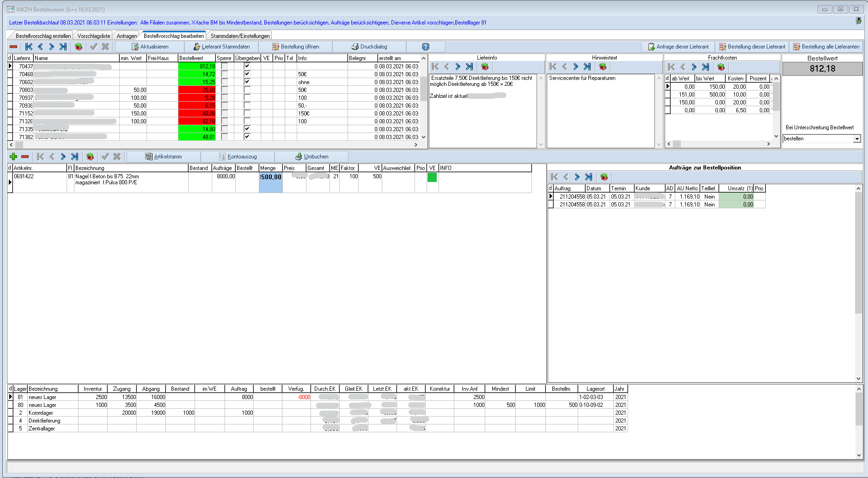Screen dimensions: 868x478
Task: Go to last supplier record arrow
Action: 63,47
